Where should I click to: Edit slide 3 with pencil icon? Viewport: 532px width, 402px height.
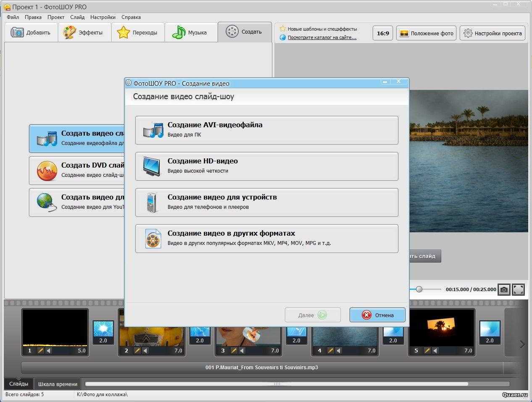234,350
